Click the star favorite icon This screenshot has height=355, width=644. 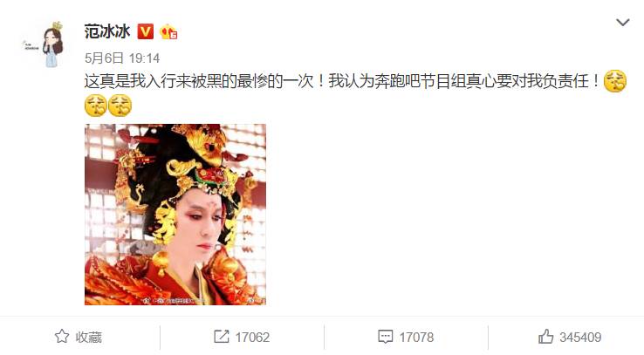(x=62, y=337)
